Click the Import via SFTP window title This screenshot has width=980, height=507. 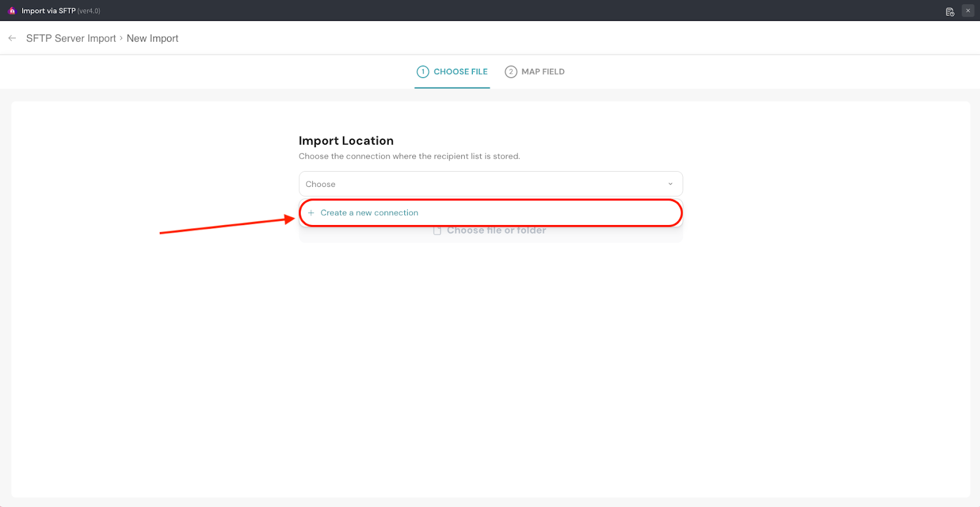[48, 11]
